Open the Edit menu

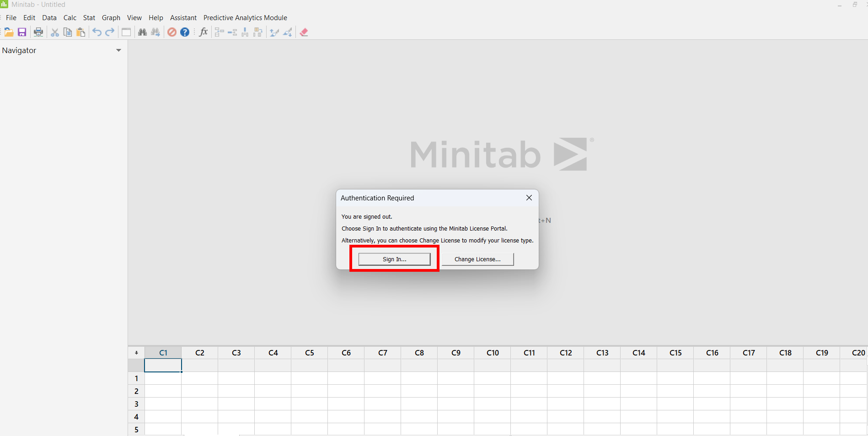(x=29, y=18)
